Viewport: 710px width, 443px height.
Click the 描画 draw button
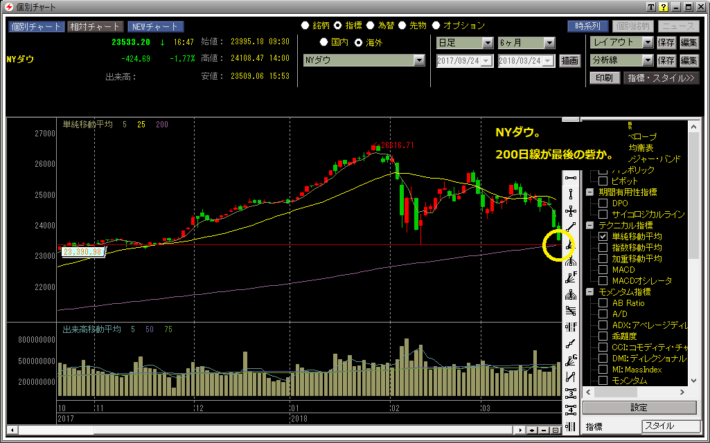(x=570, y=60)
